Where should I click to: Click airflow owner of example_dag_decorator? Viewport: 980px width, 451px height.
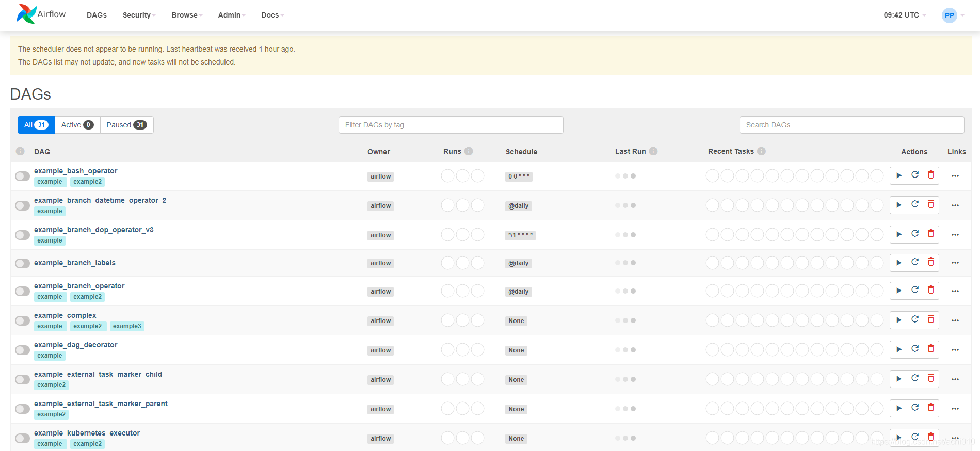click(380, 350)
